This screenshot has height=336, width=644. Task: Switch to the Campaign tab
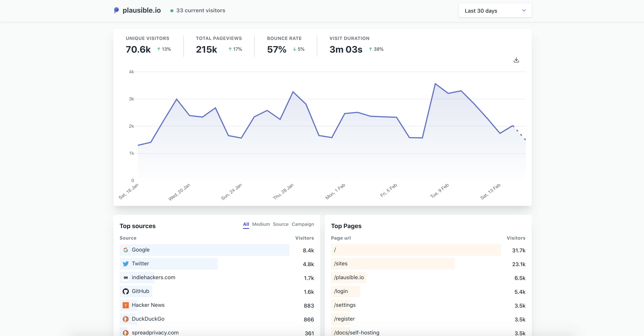click(303, 224)
